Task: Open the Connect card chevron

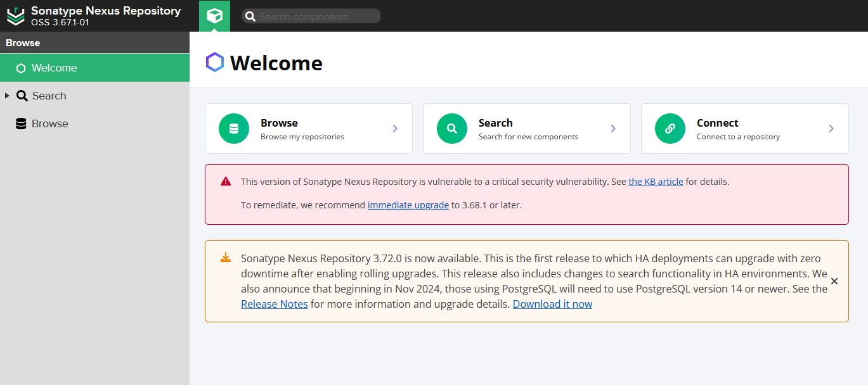Action: (831, 129)
